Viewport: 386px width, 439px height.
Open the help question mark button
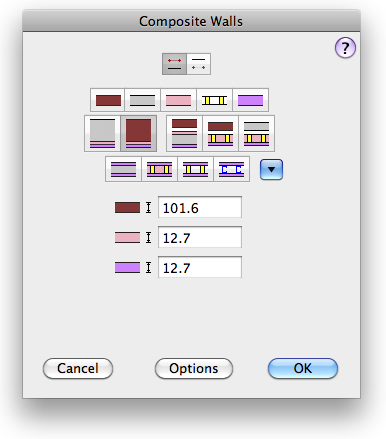[345, 48]
